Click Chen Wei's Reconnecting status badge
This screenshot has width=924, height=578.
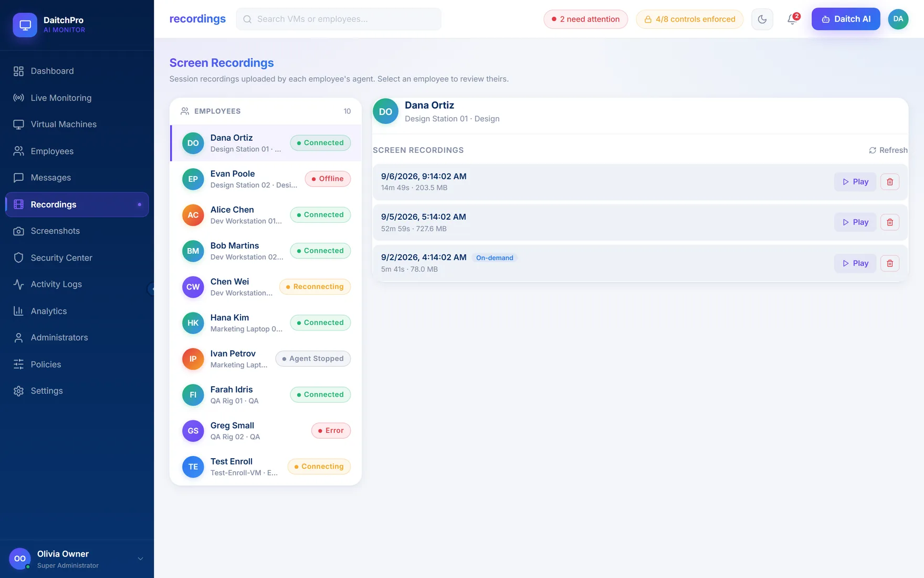click(x=315, y=286)
